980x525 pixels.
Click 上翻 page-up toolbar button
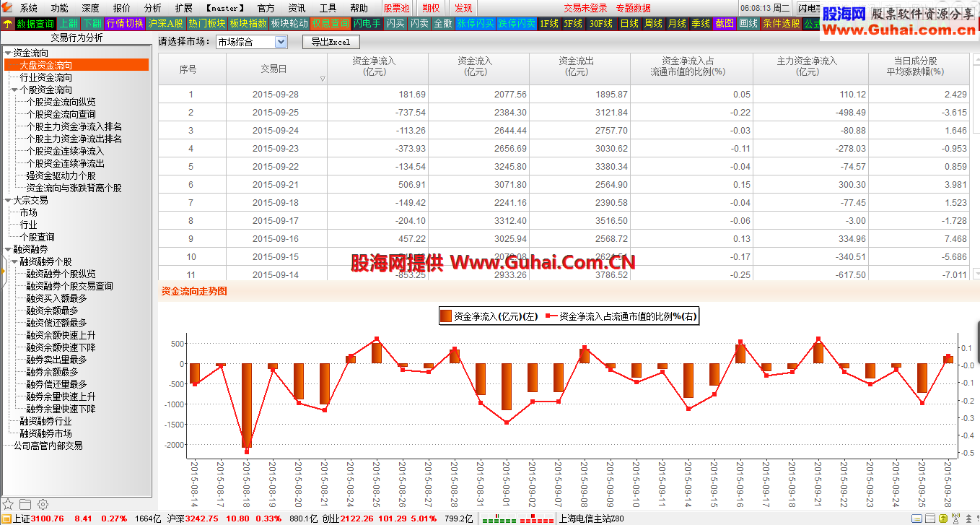pyautogui.click(x=69, y=23)
